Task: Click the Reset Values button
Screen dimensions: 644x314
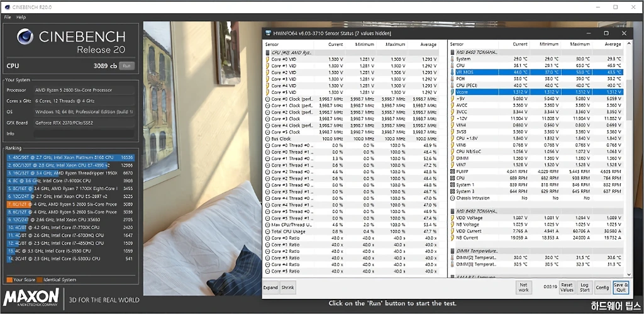Action: coord(567,288)
